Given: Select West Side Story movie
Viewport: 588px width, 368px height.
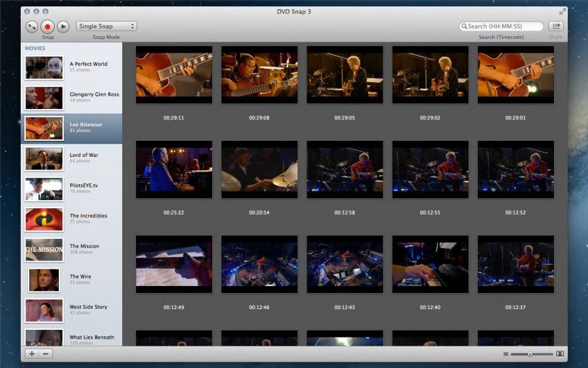Looking at the screenshot, I should pyautogui.click(x=71, y=311).
